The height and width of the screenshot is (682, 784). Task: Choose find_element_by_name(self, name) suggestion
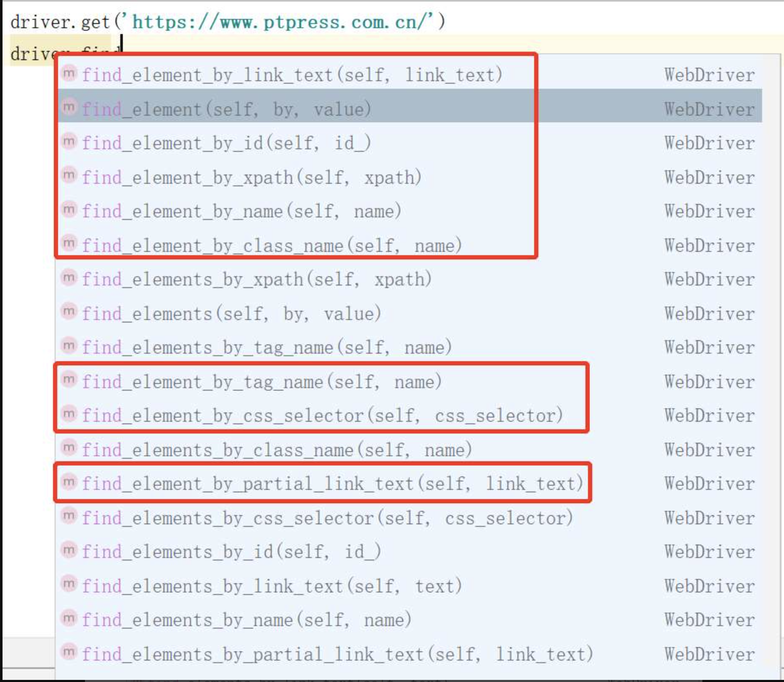[410, 211]
